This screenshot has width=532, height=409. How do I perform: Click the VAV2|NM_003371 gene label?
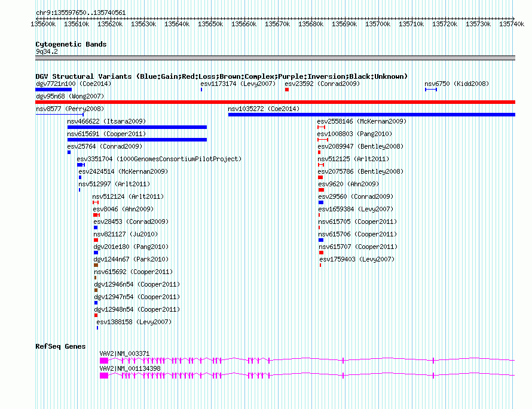[124, 353]
